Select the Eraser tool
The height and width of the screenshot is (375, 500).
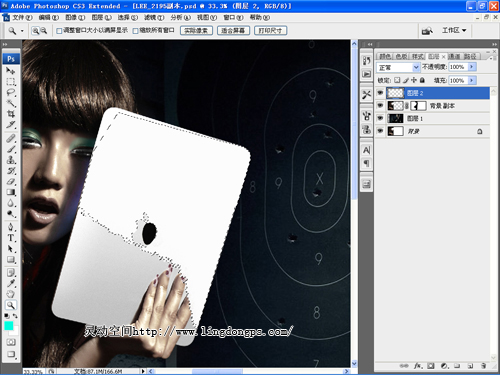click(x=11, y=181)
